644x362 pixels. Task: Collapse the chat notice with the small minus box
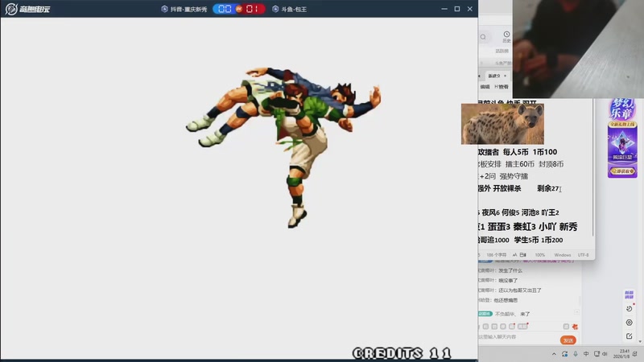576,312
